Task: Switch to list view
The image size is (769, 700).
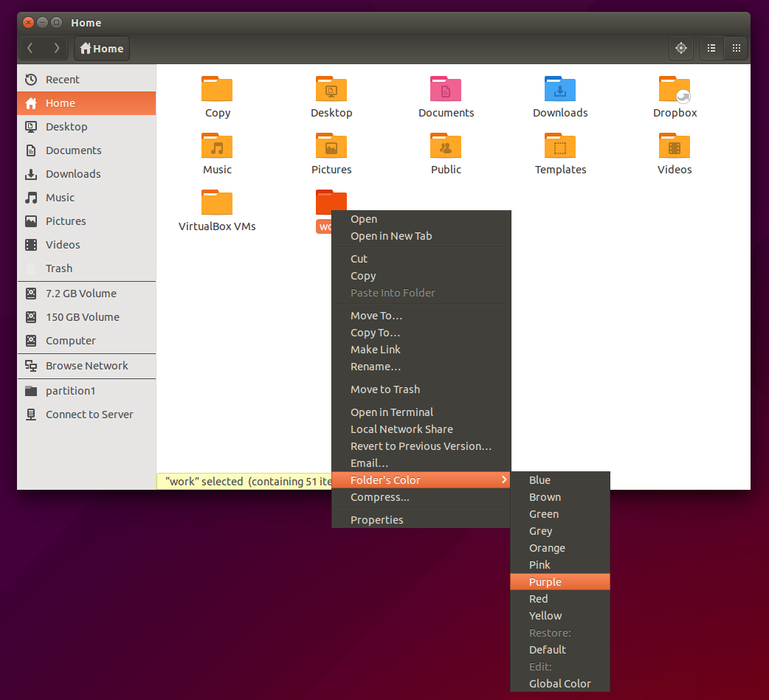Action: pos(711,48)
